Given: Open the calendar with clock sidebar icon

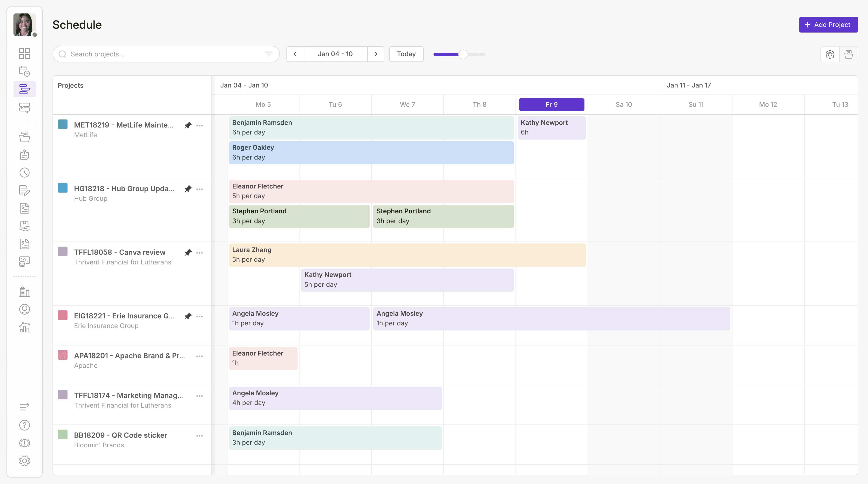Looking at the screenshot, I should pyautogui.click(x=24, y=71).
